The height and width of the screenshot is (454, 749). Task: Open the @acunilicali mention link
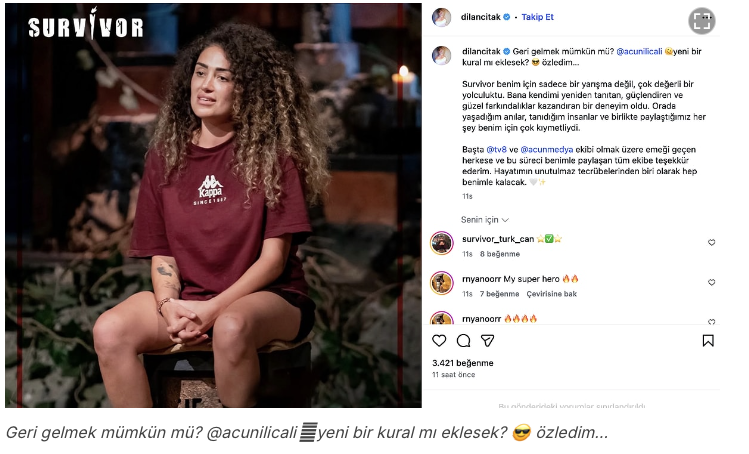pyautogui.click(x=639, y=52)
